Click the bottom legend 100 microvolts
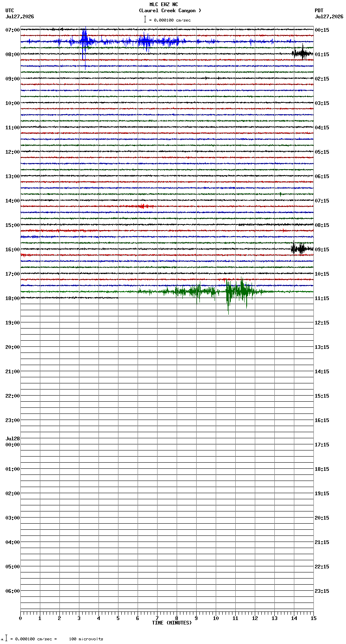The height and width of the screenshot is (644, 346). point(86,639)
